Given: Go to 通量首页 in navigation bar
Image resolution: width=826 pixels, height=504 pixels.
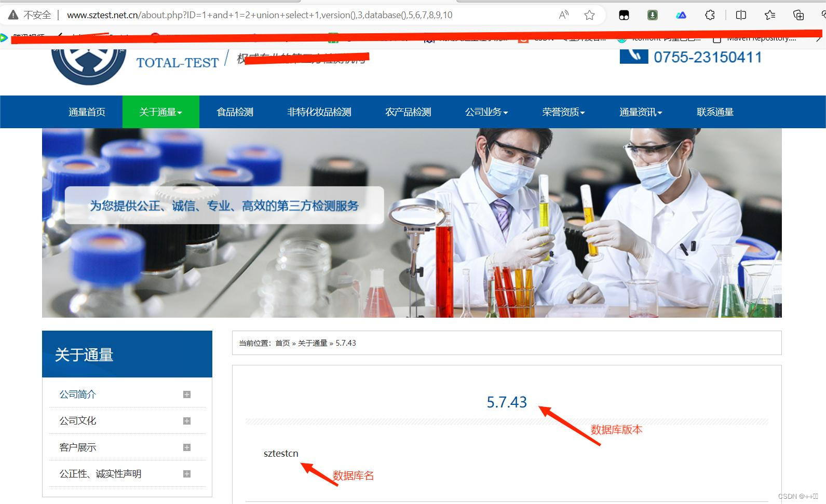Looking at the screenshot, I should pos(87,112).
